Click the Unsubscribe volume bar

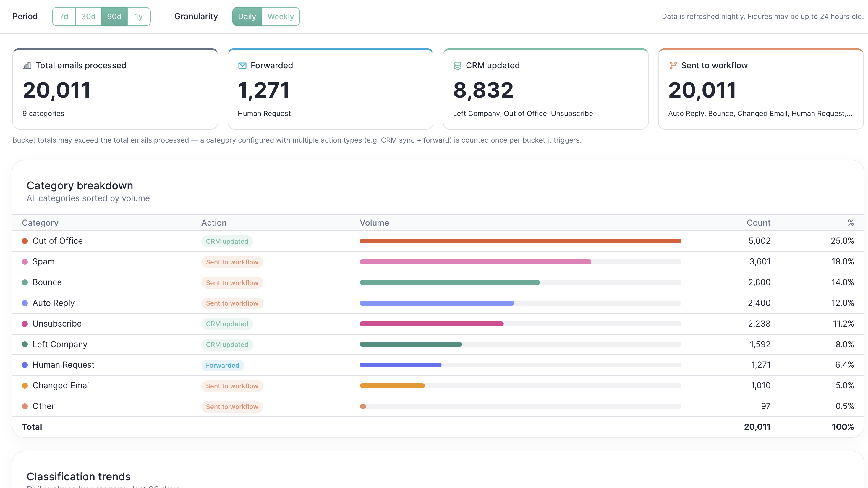coord(520,324)
